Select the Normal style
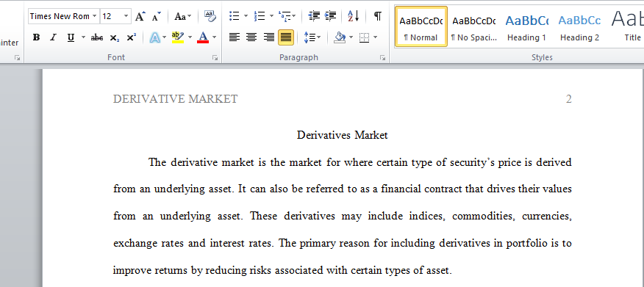Viewport: 644px width, 287px height. tap(421, 27)
